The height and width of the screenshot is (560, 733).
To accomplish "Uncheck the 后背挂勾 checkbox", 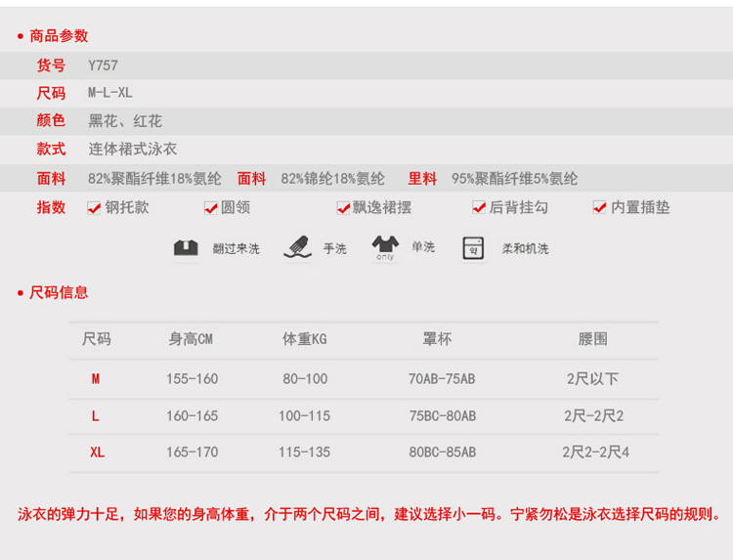I will pyautogui.click(x=479, y=207).
